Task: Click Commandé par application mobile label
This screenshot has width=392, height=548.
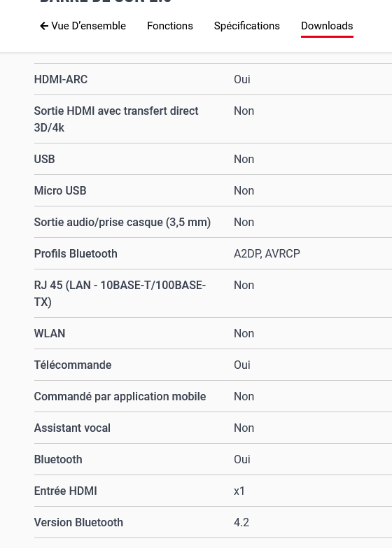Action: pos(120,396)
